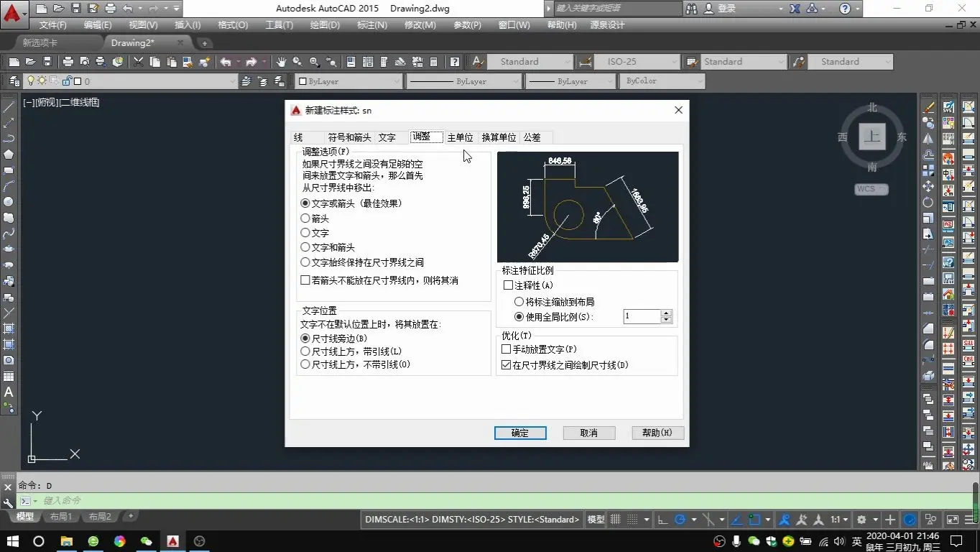Image resolution: width=980 pixels, height=552 pixels.
Task: Switch to the '符号和箭头' tab
Action: 349,137
